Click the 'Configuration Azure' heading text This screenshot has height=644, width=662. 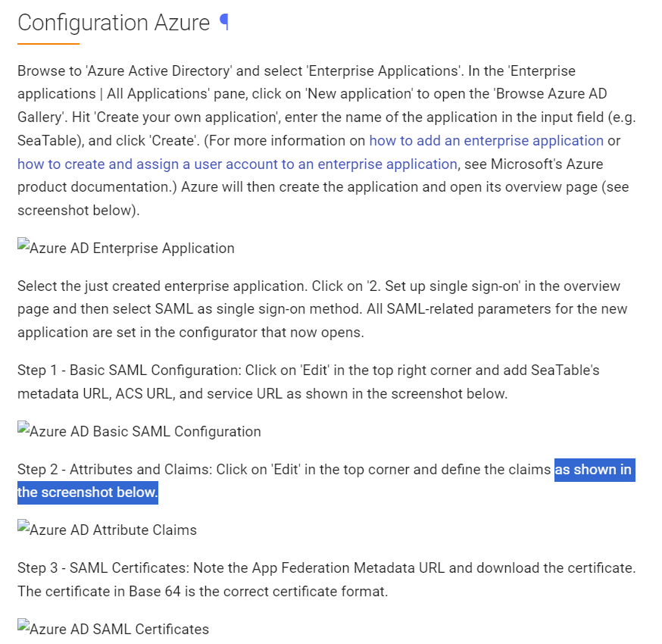coord(114,23)
